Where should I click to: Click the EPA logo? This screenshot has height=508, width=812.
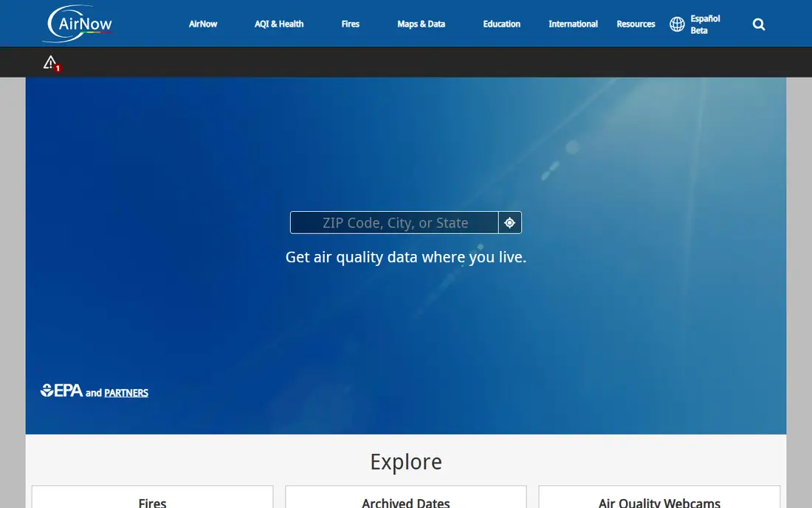tap(61, 391)
